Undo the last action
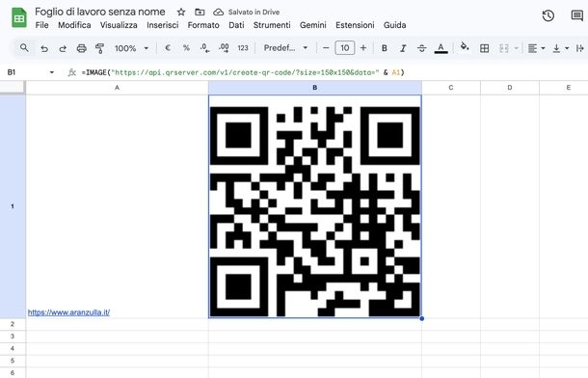The height and width of the screenshot is (378, 588). click(x=44, y=48)
